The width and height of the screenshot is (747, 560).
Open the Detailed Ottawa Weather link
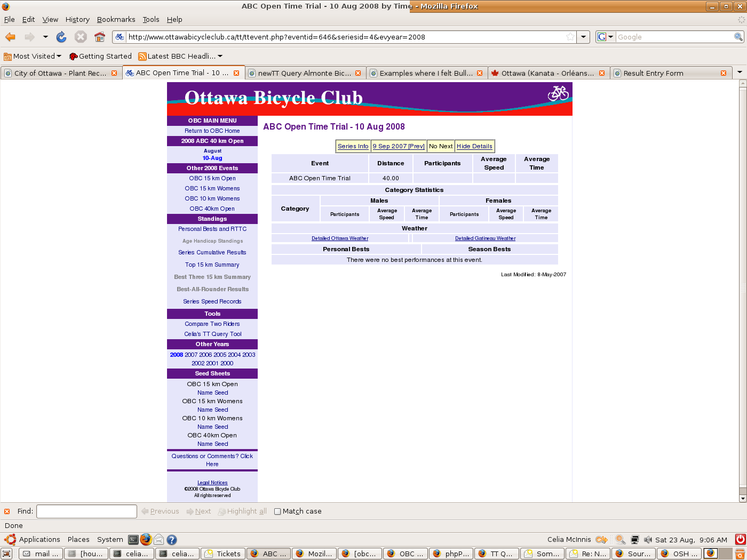[340, 238]
